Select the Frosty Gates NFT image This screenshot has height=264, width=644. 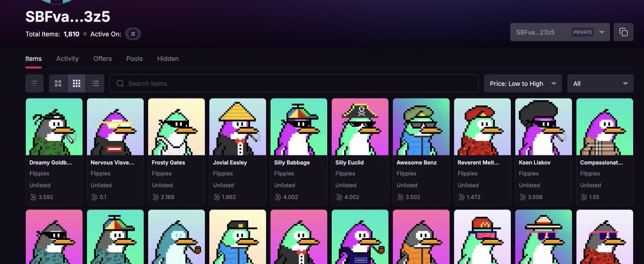[x=177, y=127]
